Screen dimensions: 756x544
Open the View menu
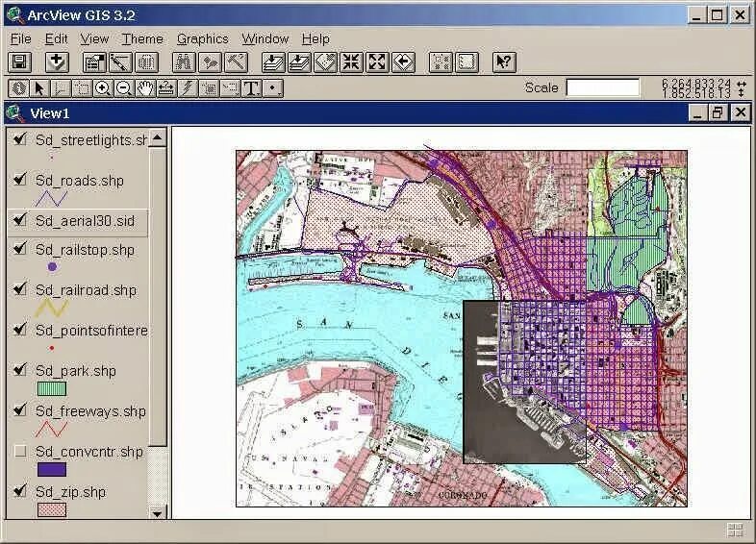coord(94,38)
